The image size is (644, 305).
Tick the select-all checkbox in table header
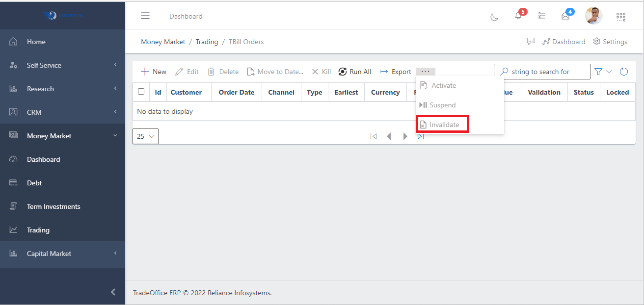[x=141, y=92]
